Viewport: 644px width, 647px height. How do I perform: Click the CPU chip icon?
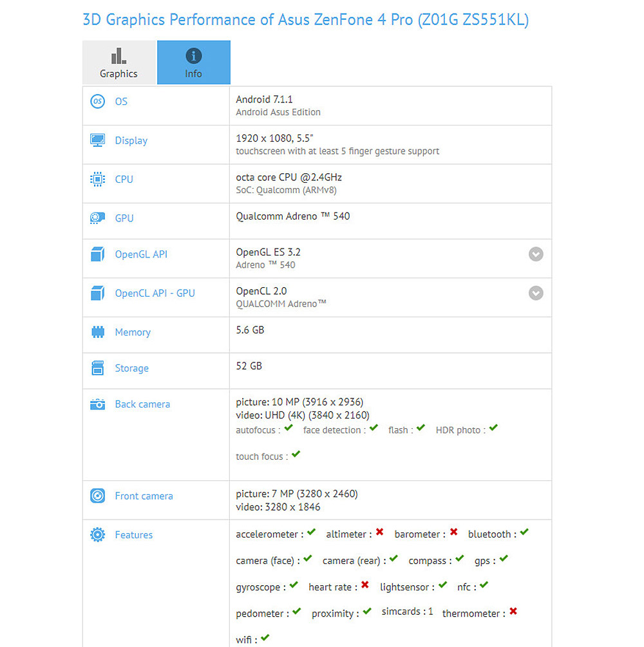click(x=97, y=180)
